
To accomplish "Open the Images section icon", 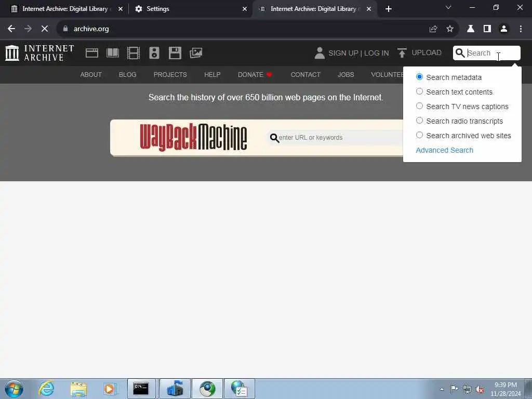I will tap(196, 53).
